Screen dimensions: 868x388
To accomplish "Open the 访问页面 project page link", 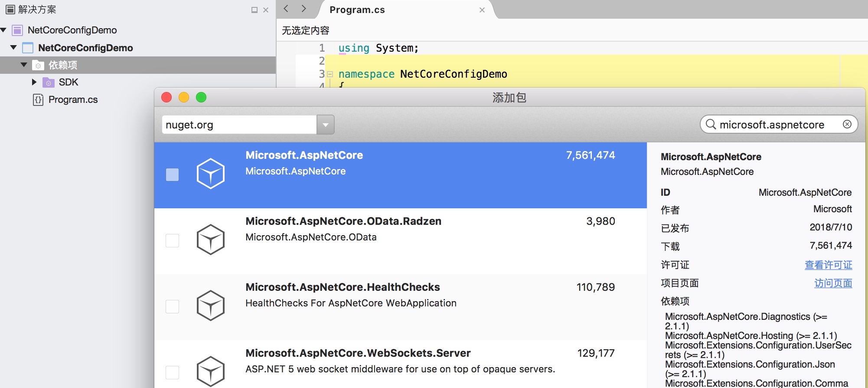I will pos(833,283).
